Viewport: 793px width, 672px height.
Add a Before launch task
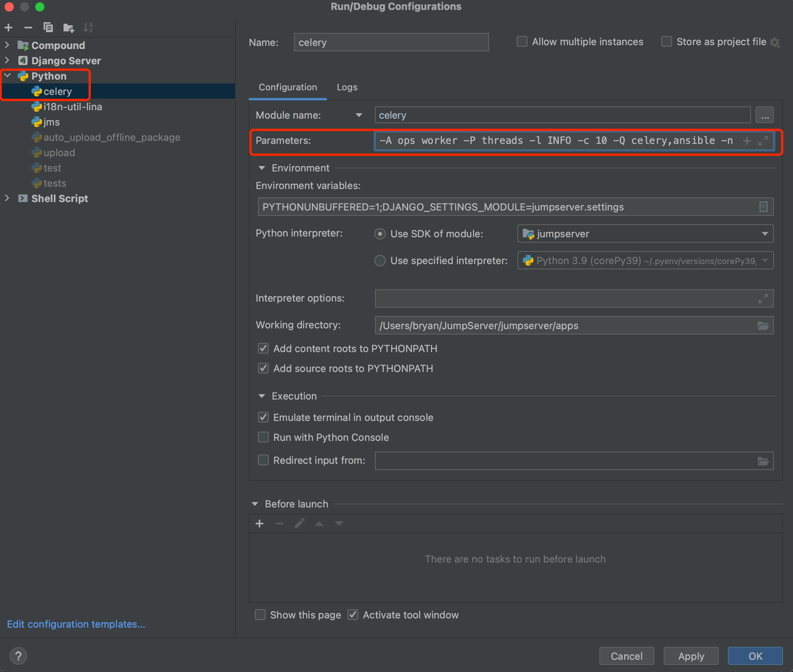[x=259, y=524]
